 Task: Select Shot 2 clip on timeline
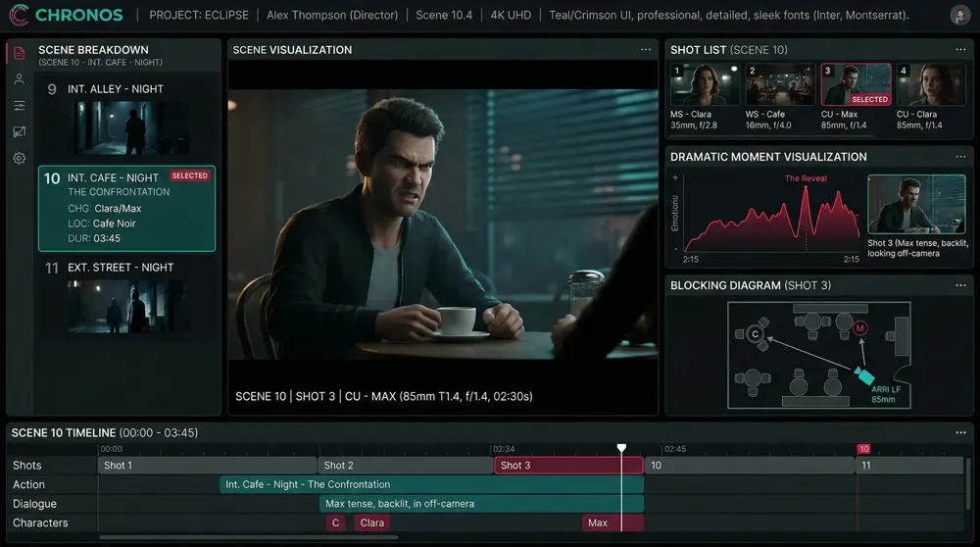pos(405,465)
